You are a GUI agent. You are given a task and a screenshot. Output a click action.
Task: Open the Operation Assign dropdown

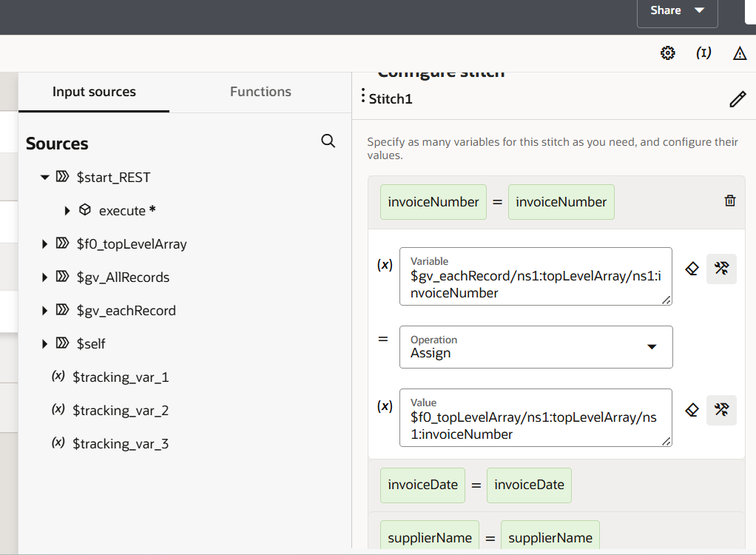(x=536, y=347)
